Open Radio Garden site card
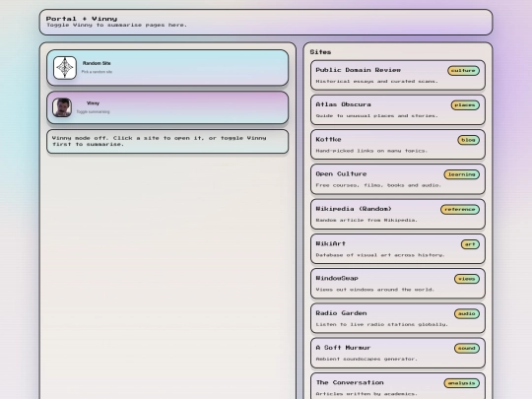The height and width of the screenshot is (399, 532). tap(398, 318)
